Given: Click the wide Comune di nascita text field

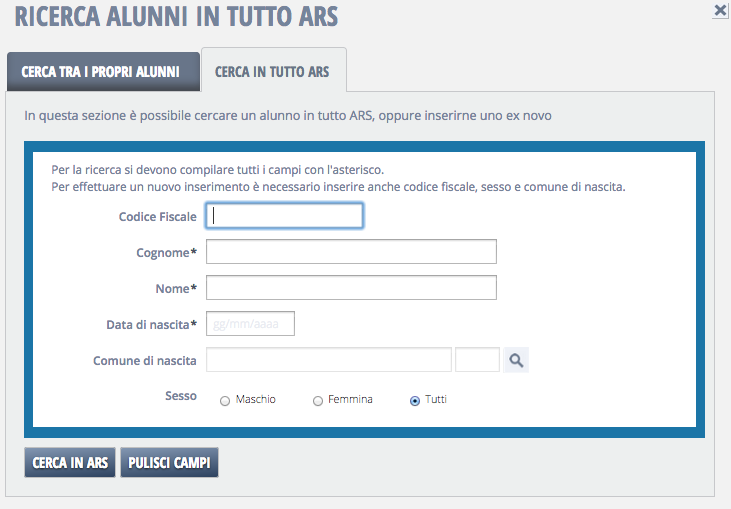Looking at the screenshot, I should tap(329, 360).
